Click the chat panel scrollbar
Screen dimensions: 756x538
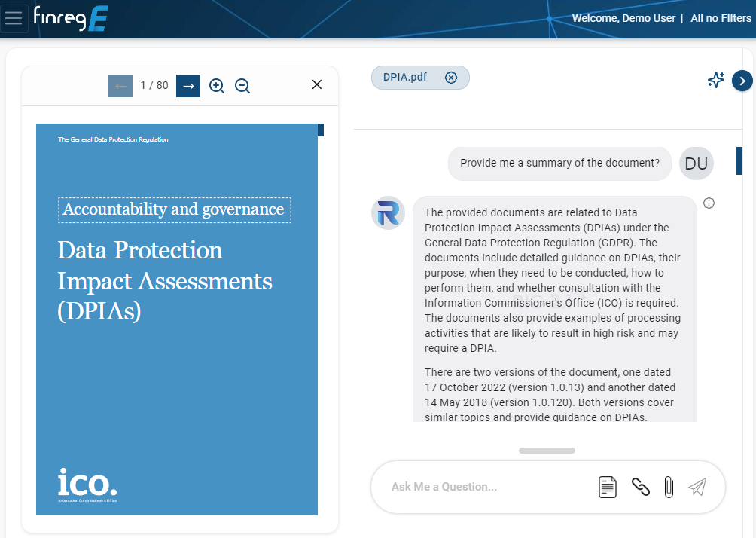[739, 160]
